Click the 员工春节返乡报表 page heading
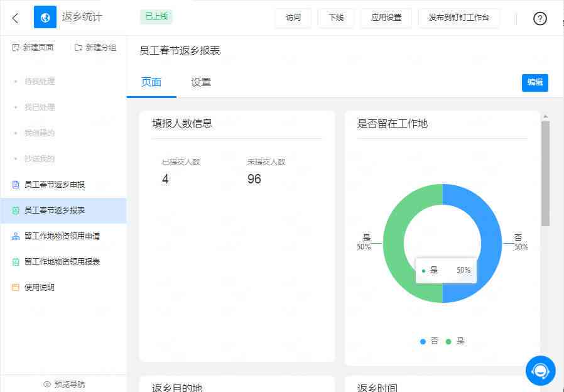Screen dimensions: 564x392 180,51
